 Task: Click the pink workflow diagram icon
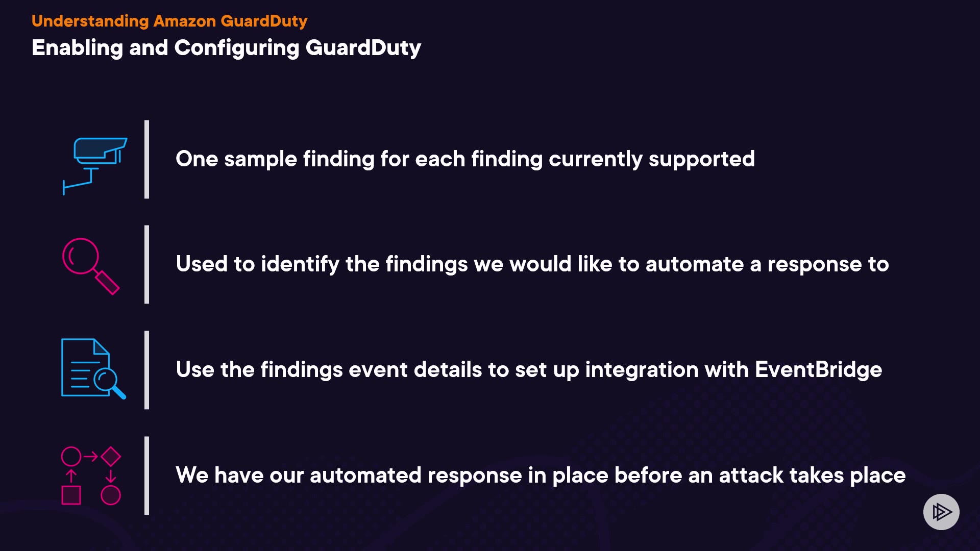[91, 475]
